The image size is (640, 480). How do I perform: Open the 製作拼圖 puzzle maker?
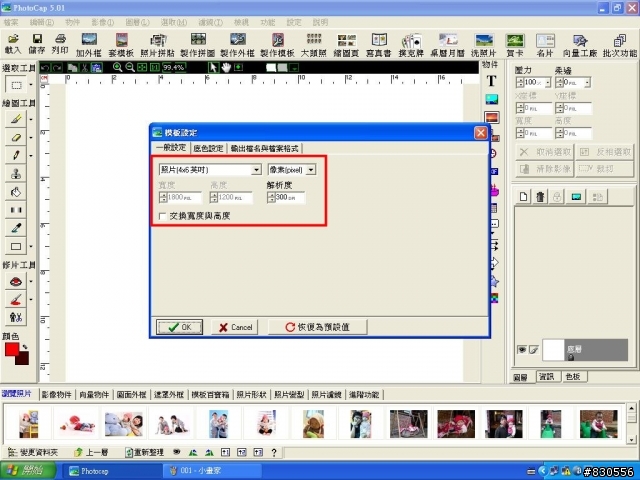(x=198, y=45)
